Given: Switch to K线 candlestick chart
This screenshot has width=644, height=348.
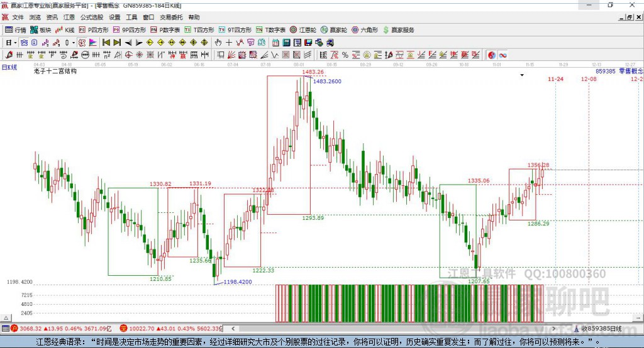Looking at the screenshot, I should coord(65,30).
